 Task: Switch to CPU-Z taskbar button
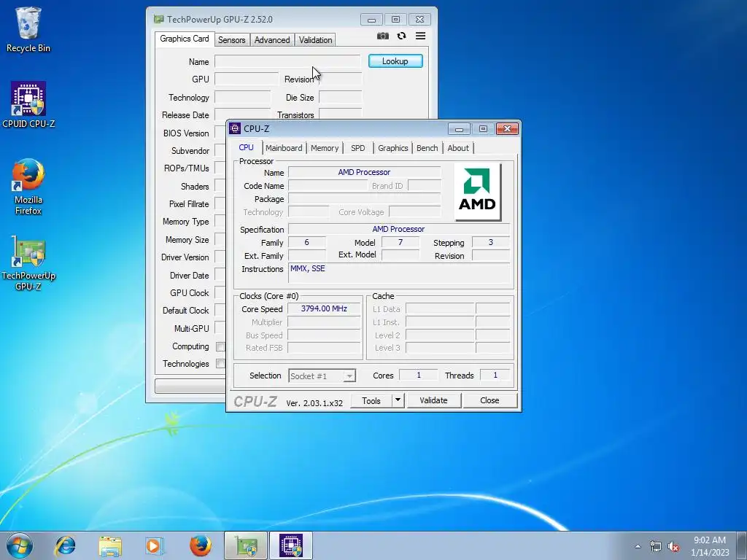[291, 545]
